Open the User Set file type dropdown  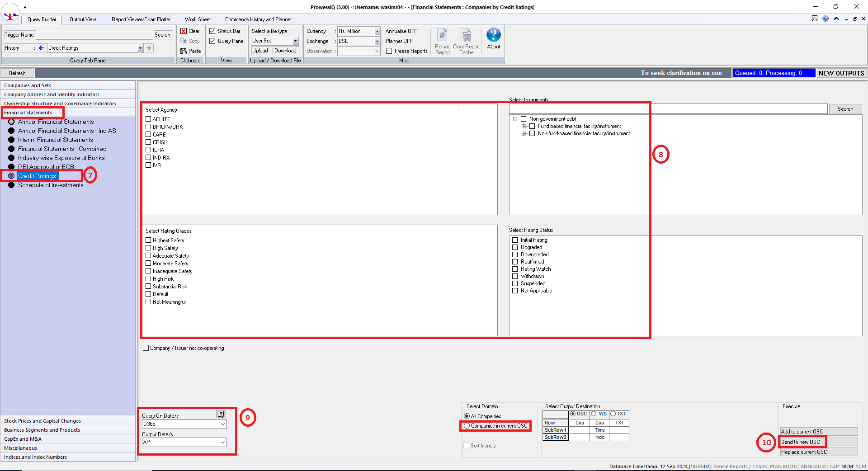pyautogui.click(x=295, y=41)
